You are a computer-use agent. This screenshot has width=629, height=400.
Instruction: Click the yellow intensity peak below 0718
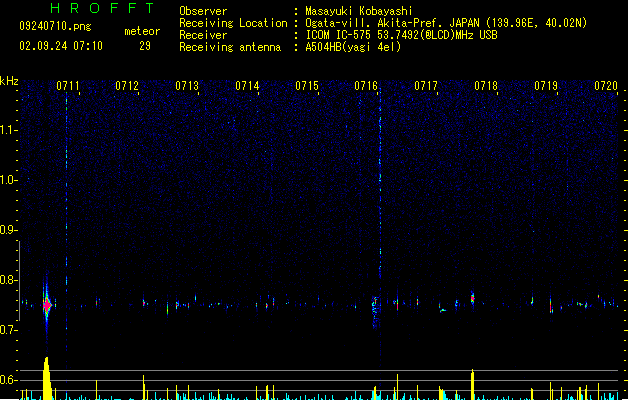pyautogui.click(x=473, y=384)
